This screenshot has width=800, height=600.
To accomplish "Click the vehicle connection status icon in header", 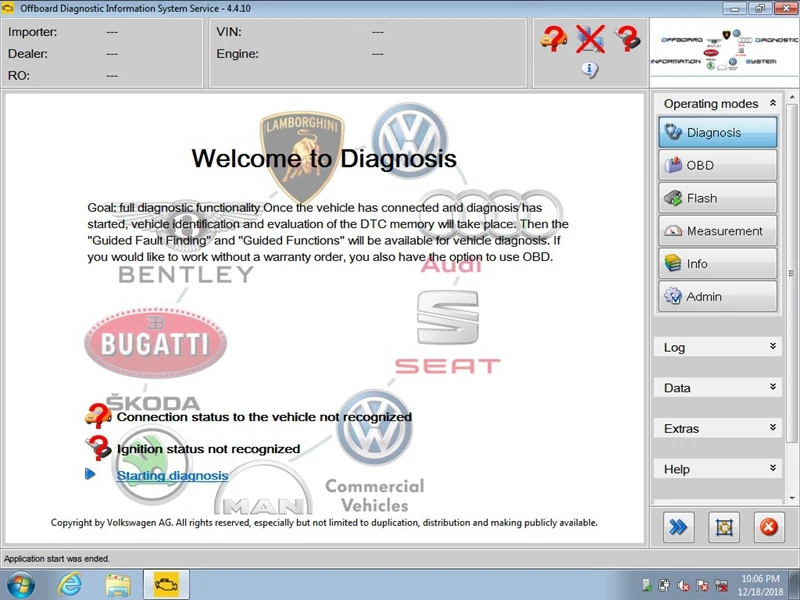I will pos(554,38).
